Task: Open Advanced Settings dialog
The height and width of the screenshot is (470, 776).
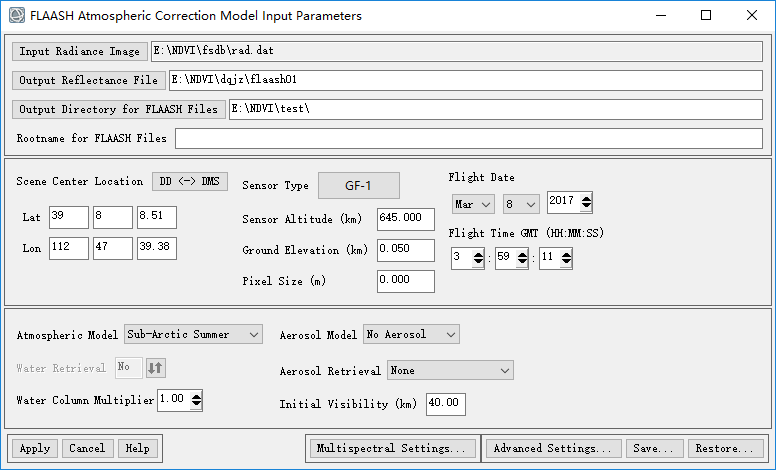Action: (552, 449)
